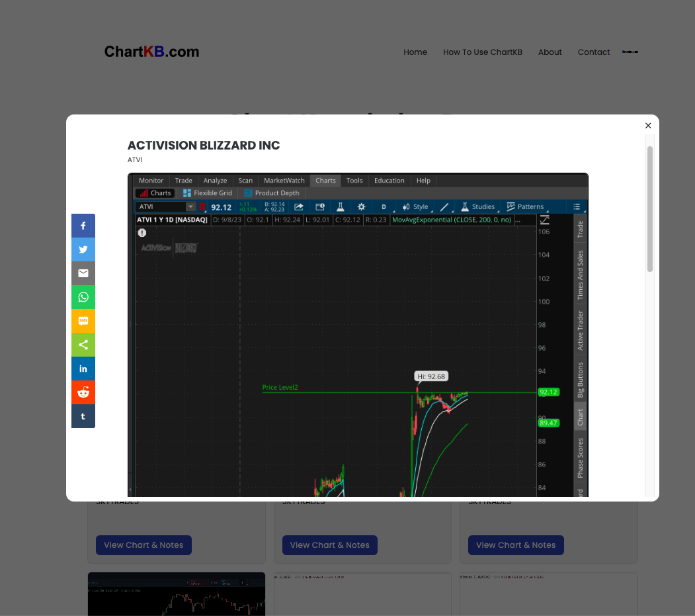Share chart on Reddit
This screenshot has width=695, height=616.
coord(83,392)
